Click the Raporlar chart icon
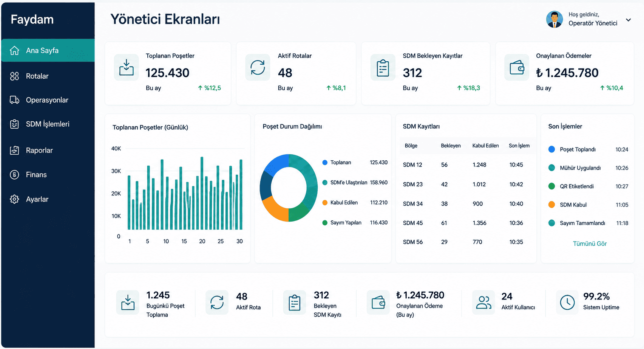 pos(14,150)
